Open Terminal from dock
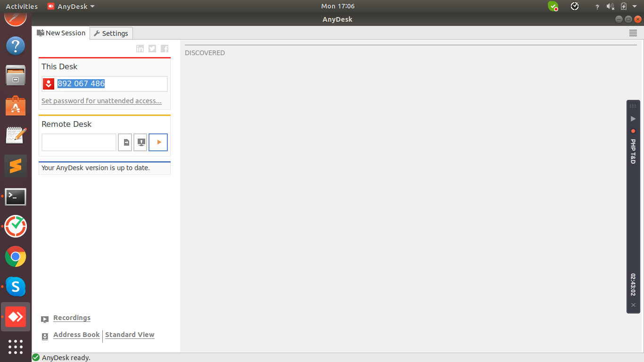Screen dimensions: 644x362 click(x=16, y=197)
